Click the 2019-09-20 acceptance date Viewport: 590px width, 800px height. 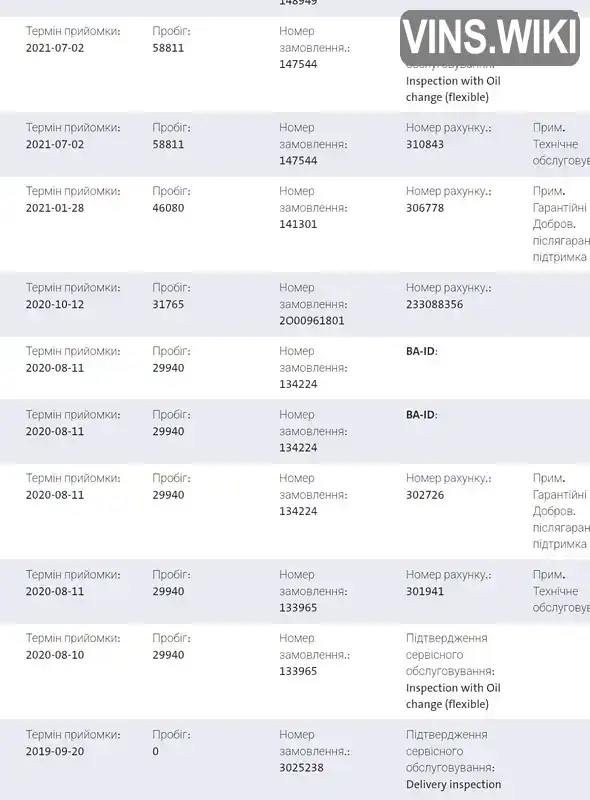55,752
